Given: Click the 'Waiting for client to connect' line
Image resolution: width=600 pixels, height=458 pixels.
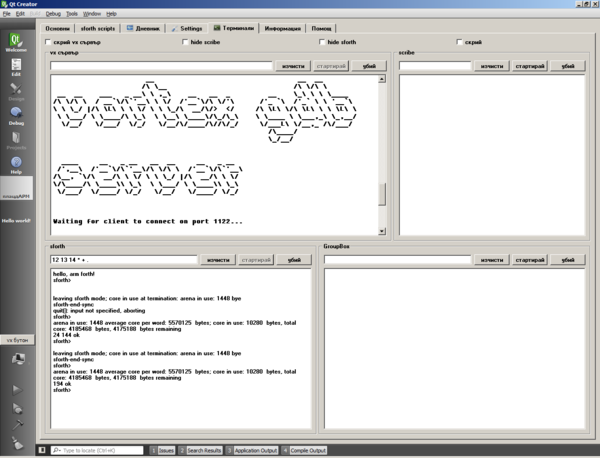Looking at the screenshot, I should click(148, 222).
